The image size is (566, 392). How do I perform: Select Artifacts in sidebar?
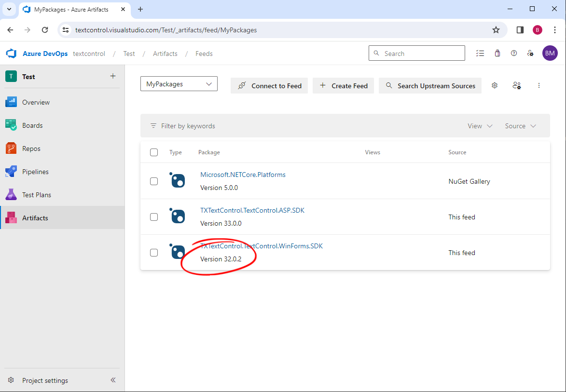click(62, 217)
